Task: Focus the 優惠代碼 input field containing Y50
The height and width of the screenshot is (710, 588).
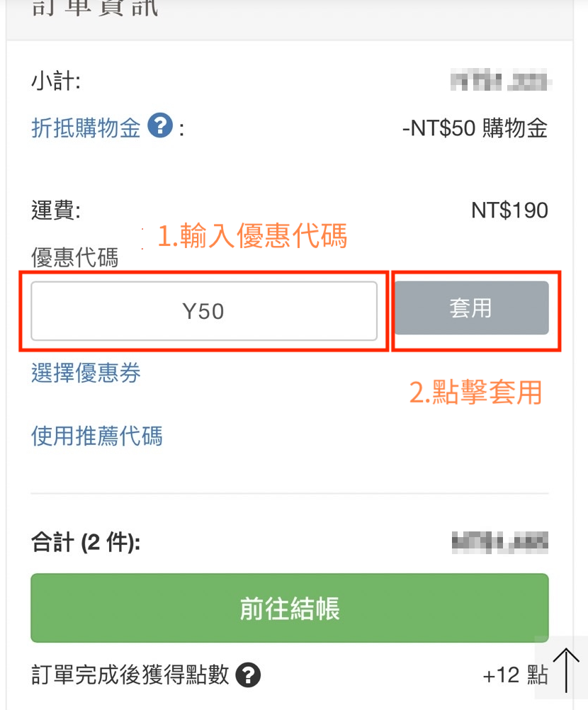Action: tap(204, 311)
